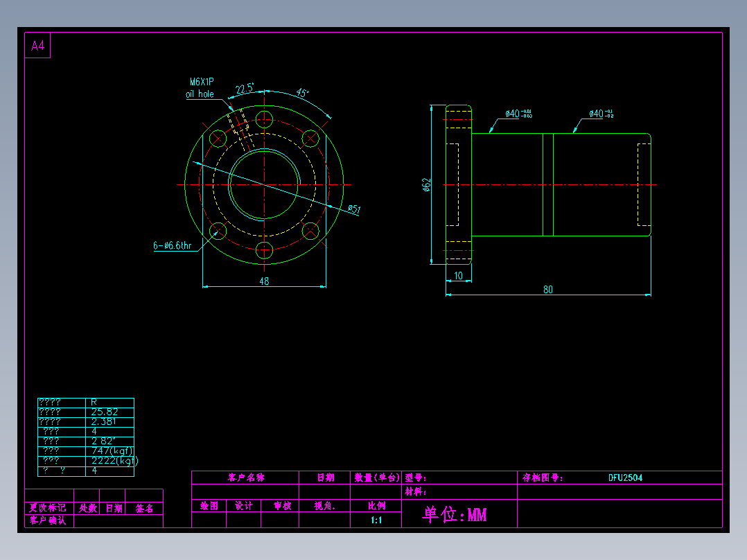Click the "数量(单台)" title block header

click(x=376, y=478)
